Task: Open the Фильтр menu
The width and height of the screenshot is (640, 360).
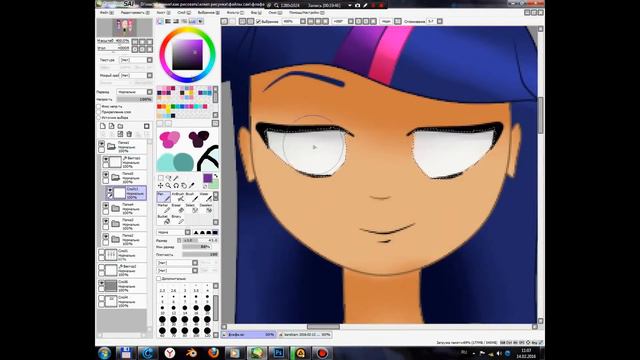Action: [235, 13]
